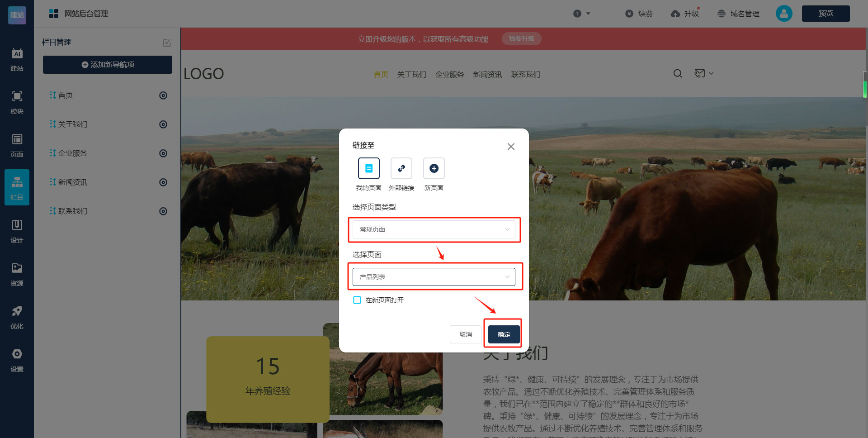Click 首页 in the site navigation
Image resolution: width=868 pixels, height=438 pixels.
[x=381, y=74]
